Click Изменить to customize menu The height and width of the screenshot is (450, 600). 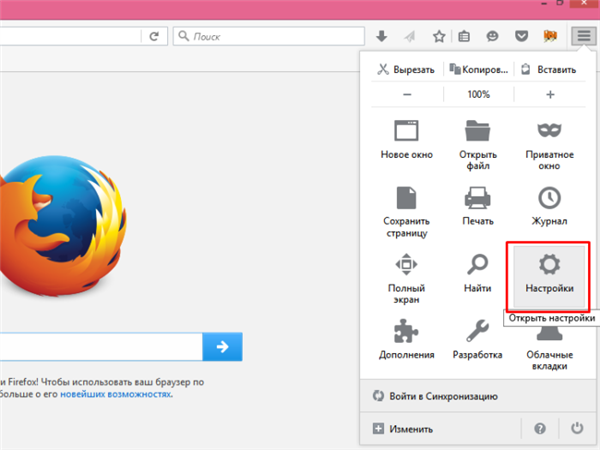click(x=440, y=429)
